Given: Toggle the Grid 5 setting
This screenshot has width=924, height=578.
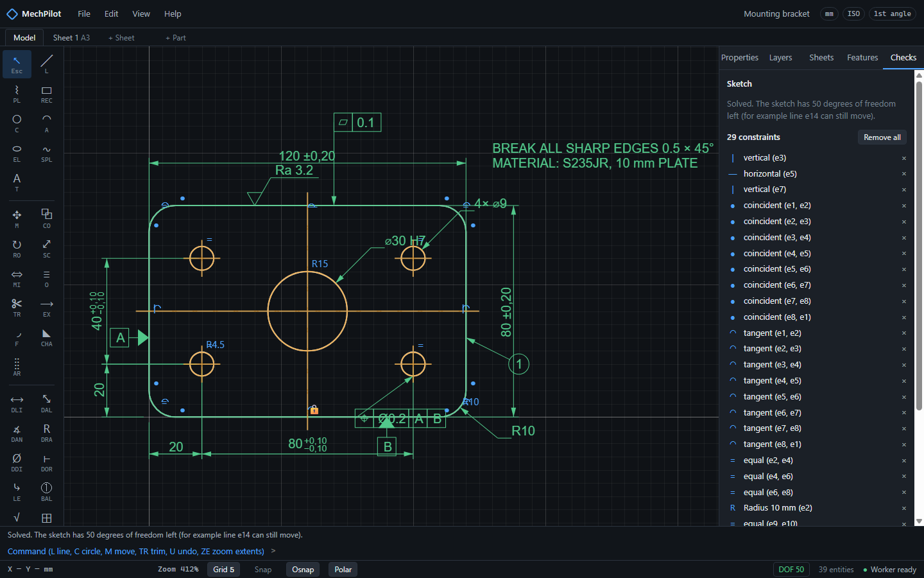Looking at the screenshot, I should point(224,570).
